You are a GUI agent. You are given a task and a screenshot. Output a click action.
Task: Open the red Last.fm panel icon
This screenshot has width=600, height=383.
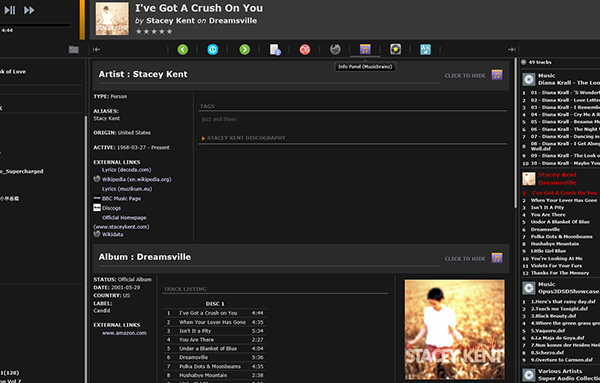coord(305,49)
